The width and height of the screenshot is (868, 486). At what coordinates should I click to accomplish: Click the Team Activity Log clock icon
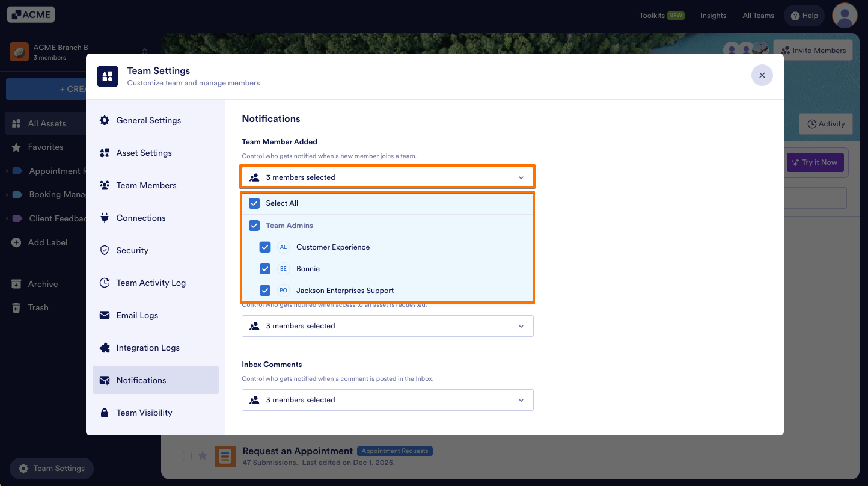coord(105,283)
